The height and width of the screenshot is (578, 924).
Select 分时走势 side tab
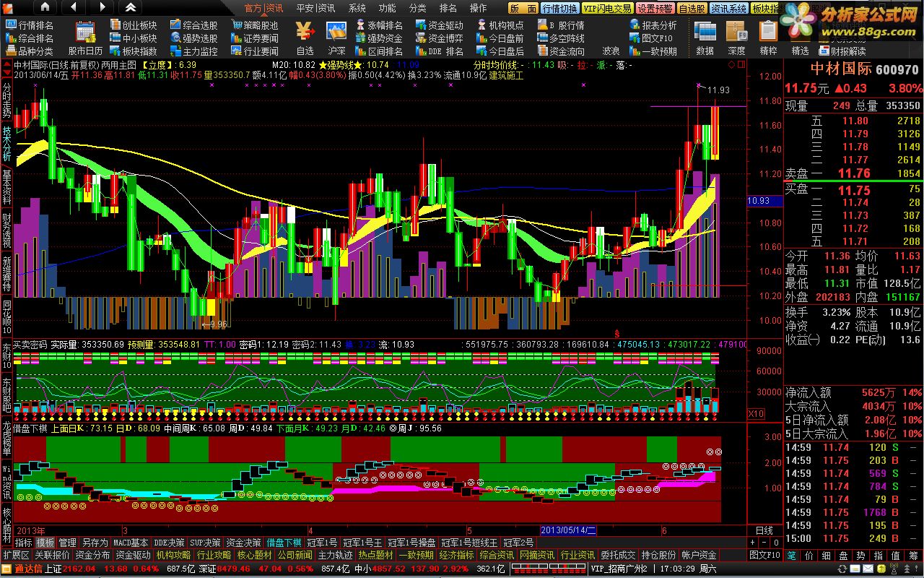[6, 100]
